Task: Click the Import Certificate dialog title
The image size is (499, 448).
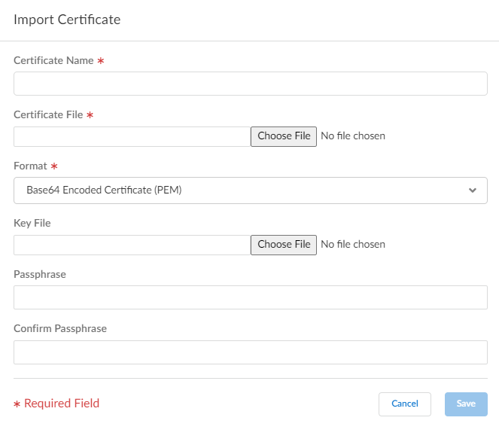Action: click(x=67, y=20)
